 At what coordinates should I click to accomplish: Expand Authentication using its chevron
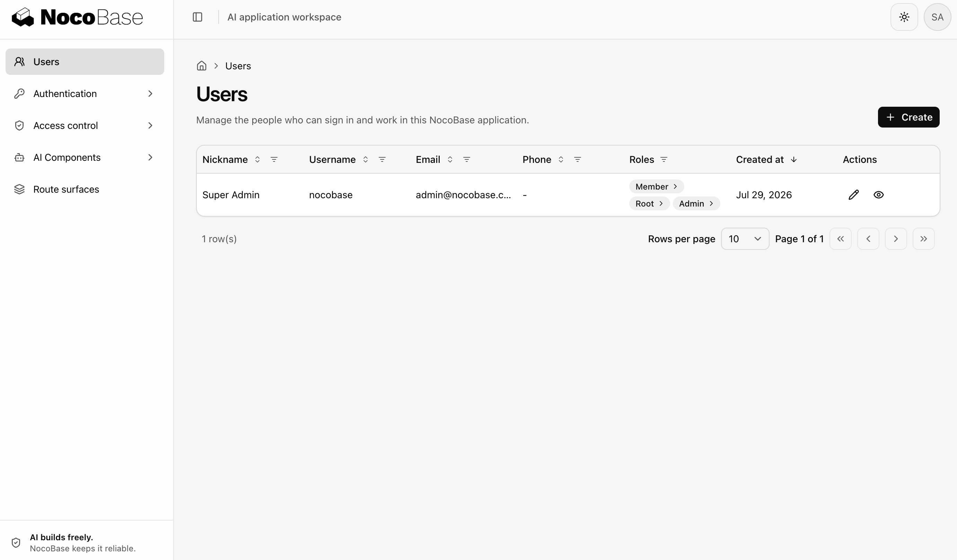click(x=150, y=94)
